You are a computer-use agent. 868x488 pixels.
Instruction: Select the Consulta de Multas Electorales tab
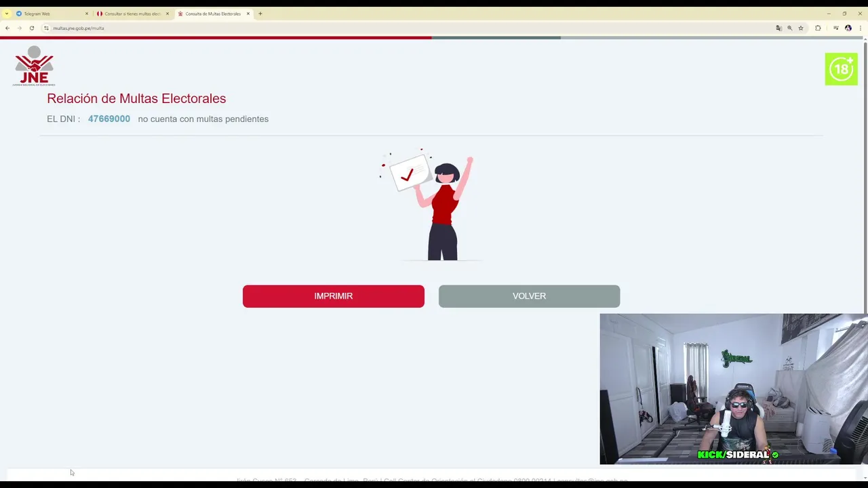(213, 14)
